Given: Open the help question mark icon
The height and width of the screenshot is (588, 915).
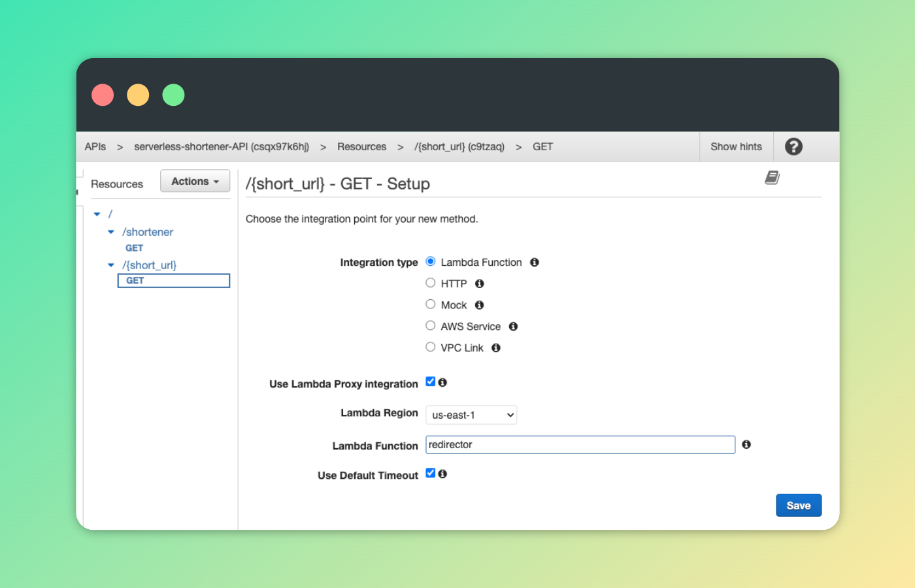Looking at the screenshot, I should click(x=793, y=146).
